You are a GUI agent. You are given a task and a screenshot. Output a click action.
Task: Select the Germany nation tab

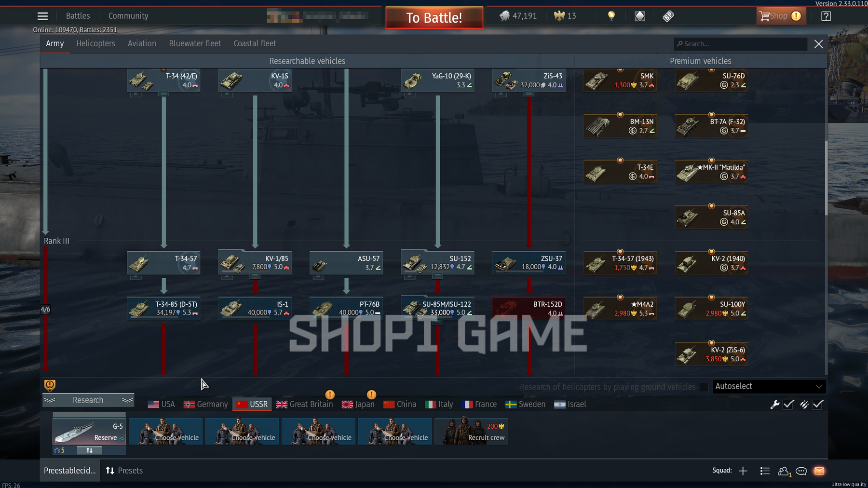pyautogui.click(x=206, y=405)
